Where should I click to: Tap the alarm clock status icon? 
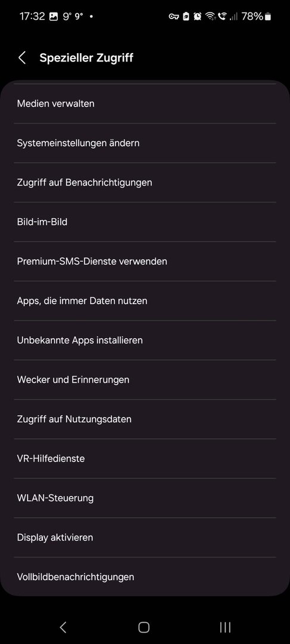point(197,17)
